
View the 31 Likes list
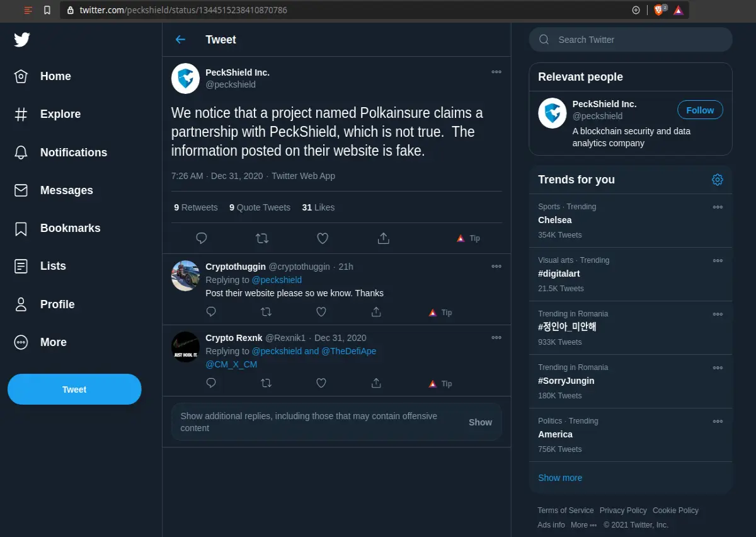[x=318, y=207]
